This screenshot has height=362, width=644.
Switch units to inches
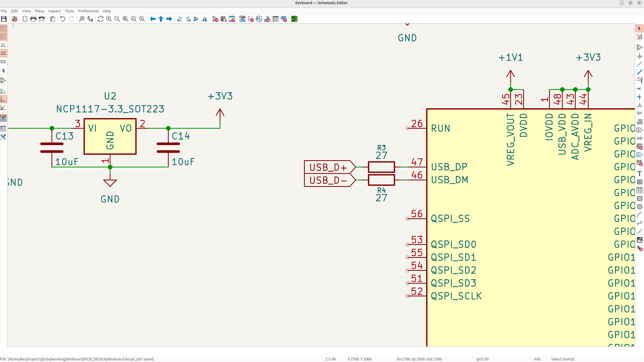pos(3,45)
